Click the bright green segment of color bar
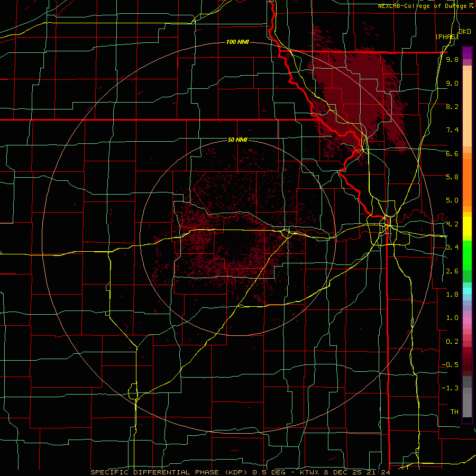This screenshot has width=476, height=476. tap(467, 255)
